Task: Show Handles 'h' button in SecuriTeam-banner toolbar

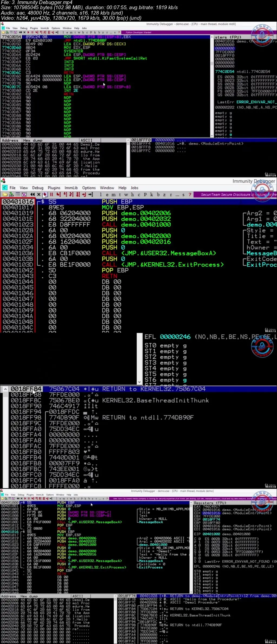Action: coord(133,195)
